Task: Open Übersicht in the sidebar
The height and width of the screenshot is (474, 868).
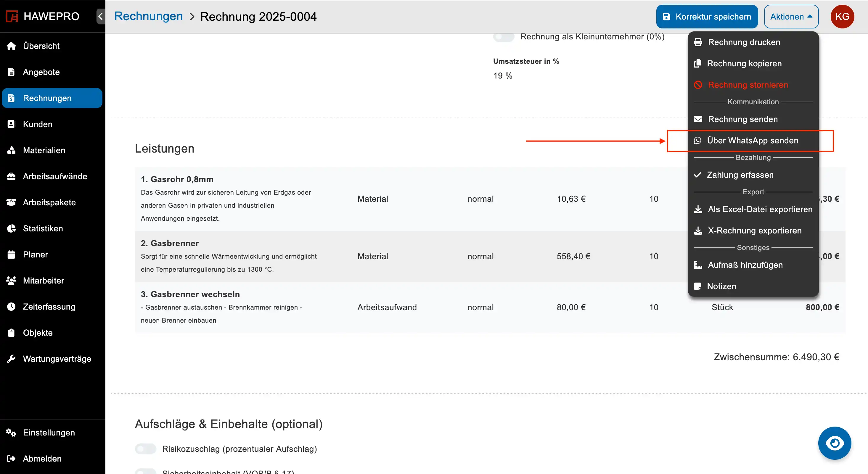Action: click(52, 46)
